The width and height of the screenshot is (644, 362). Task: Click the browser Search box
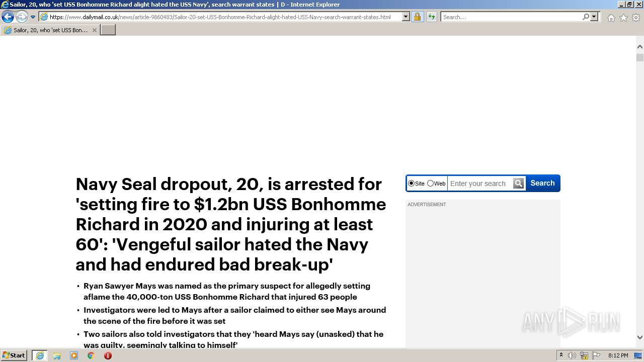pos(511,17)
